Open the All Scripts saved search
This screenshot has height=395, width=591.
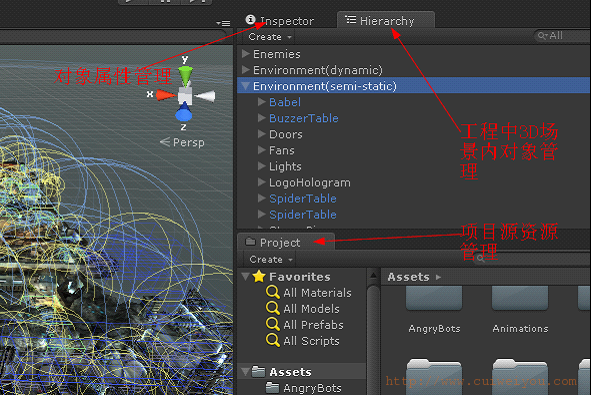(x=311, y=341)
